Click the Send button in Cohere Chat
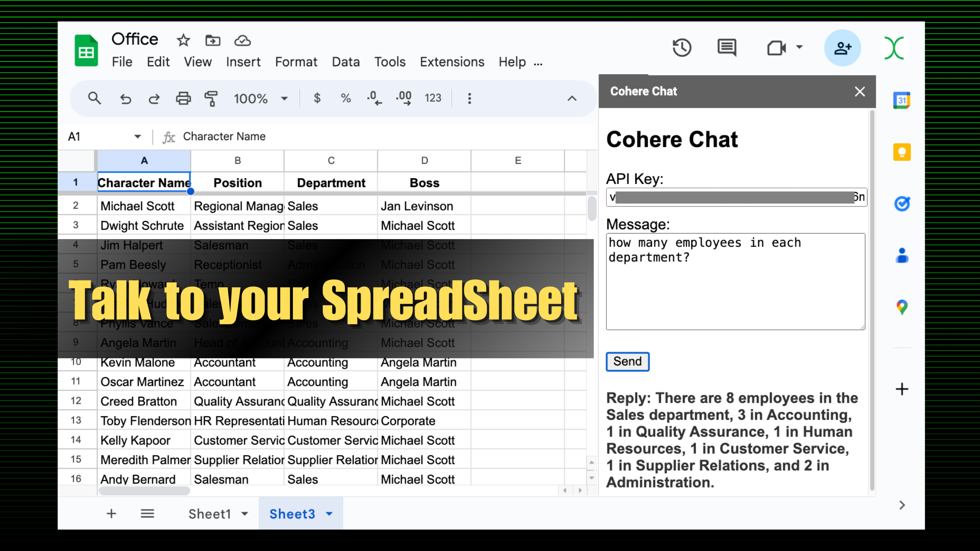The width and height of the screenshot is (980, 551). tap(627, 361)
